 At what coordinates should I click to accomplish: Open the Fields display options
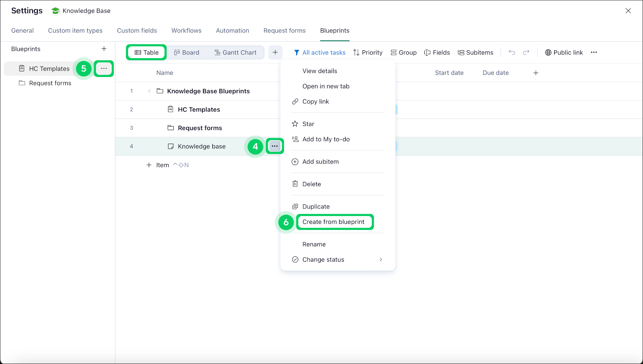pos(437,52)
